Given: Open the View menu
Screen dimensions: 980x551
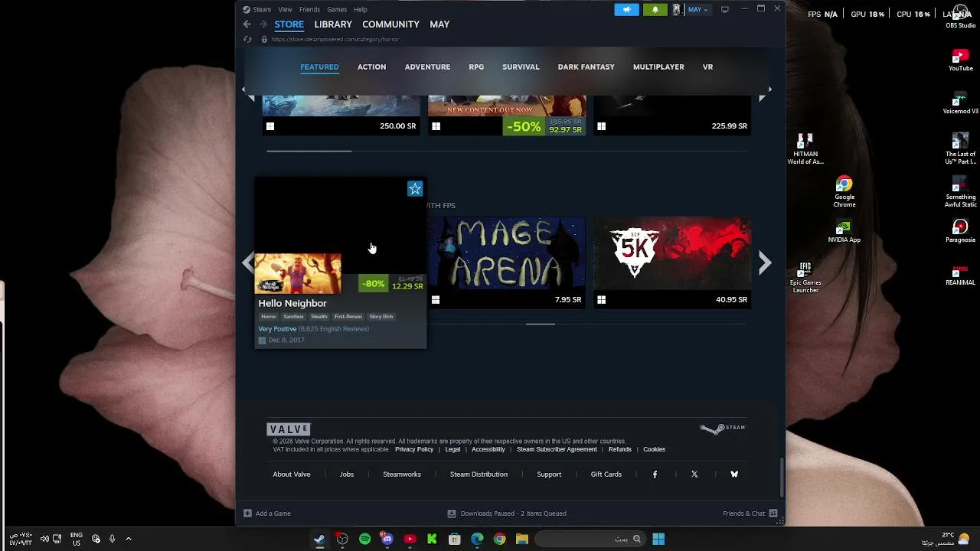Looking at the screenshot, I should [x=285, y=9].
